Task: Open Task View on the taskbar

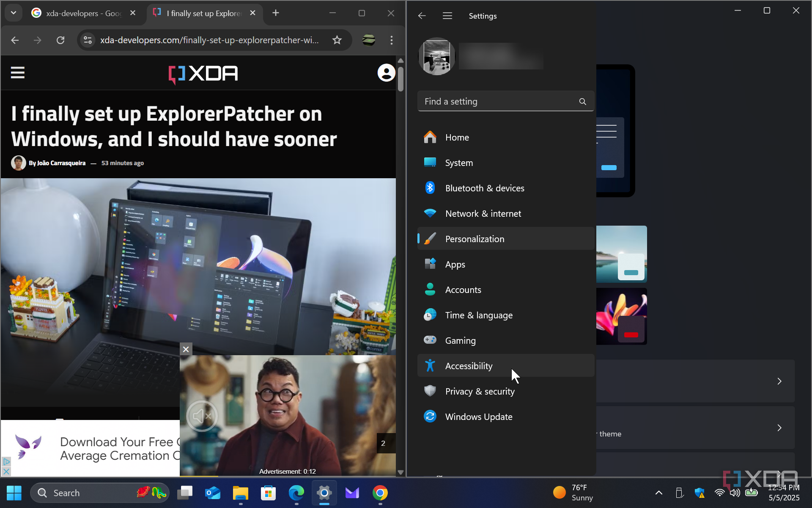Action: pos(185,493)
